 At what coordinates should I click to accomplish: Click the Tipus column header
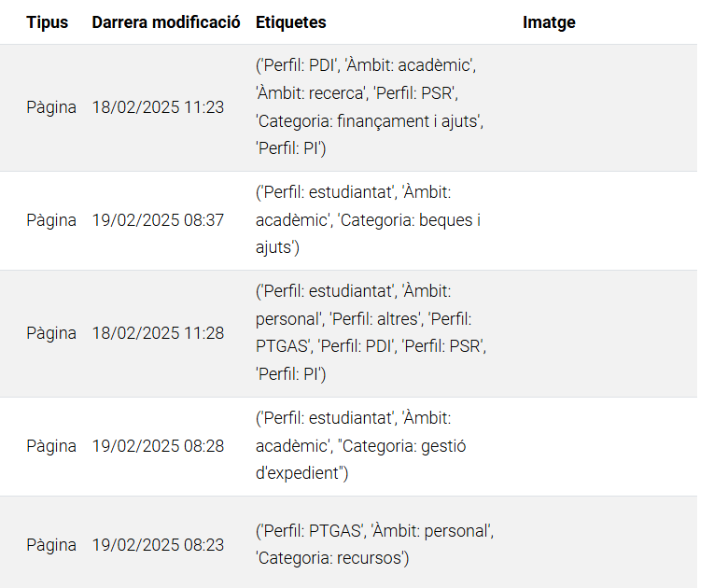(47, 22)
